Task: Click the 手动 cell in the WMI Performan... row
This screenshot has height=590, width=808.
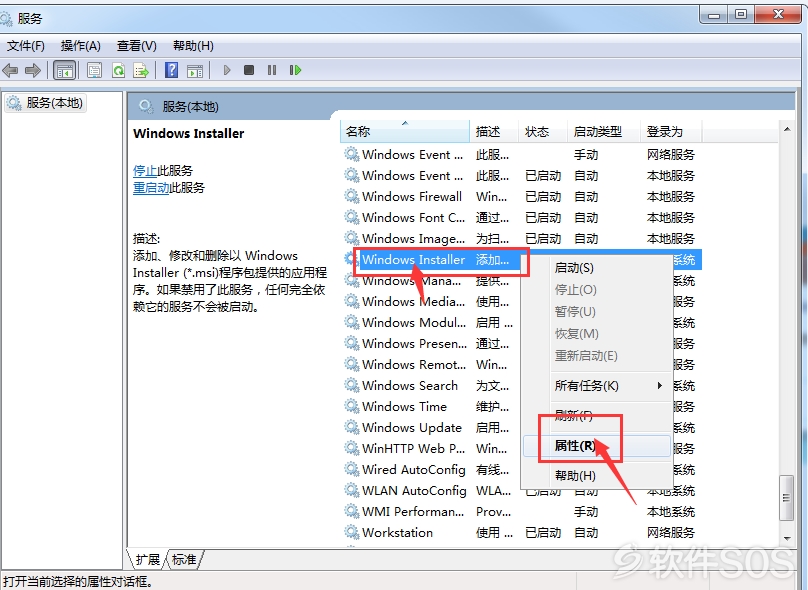Action: 586,512
